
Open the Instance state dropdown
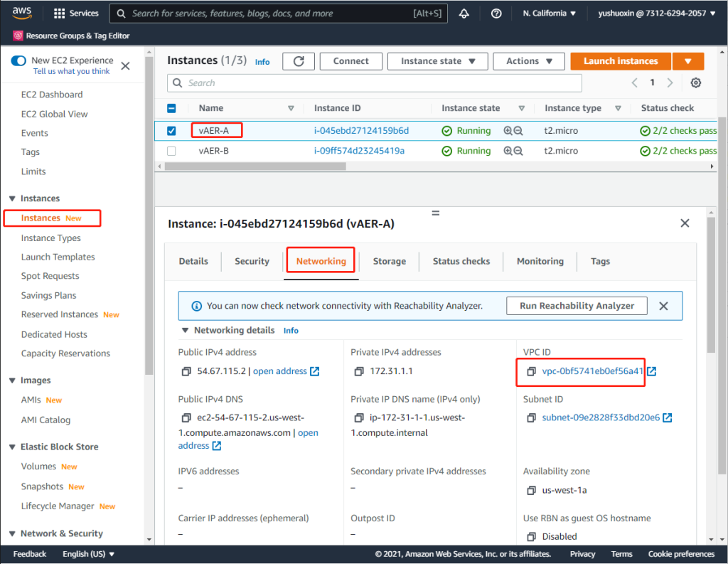(437, 61)
